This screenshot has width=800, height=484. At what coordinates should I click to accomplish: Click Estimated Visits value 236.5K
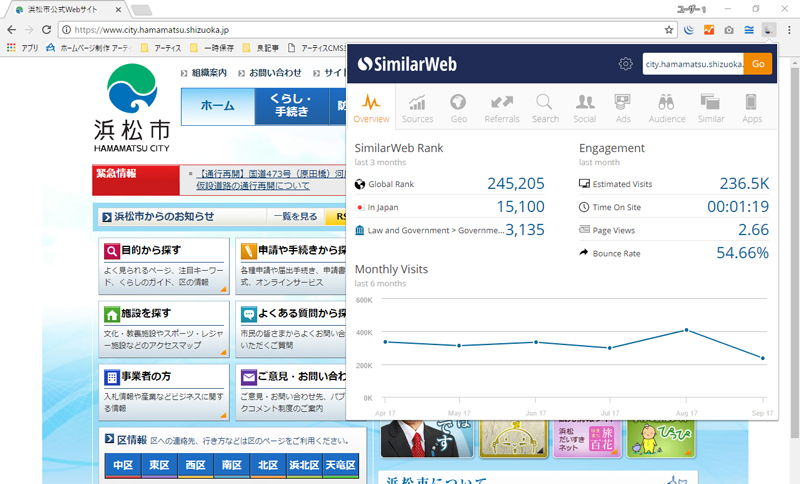744,183
